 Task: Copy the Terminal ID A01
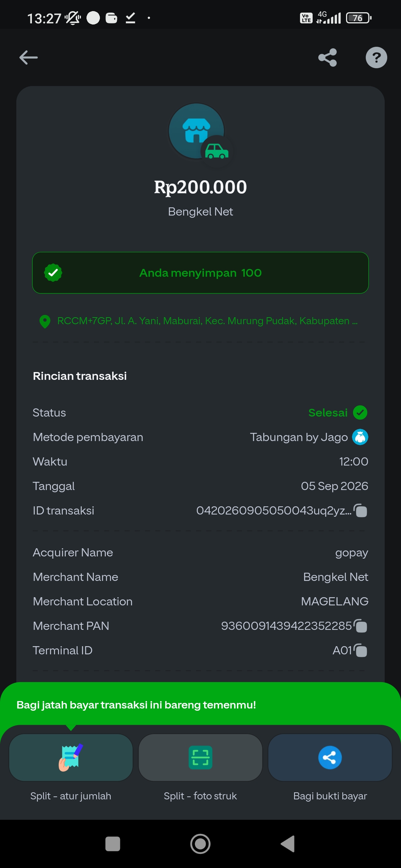(x=360, y=651)
